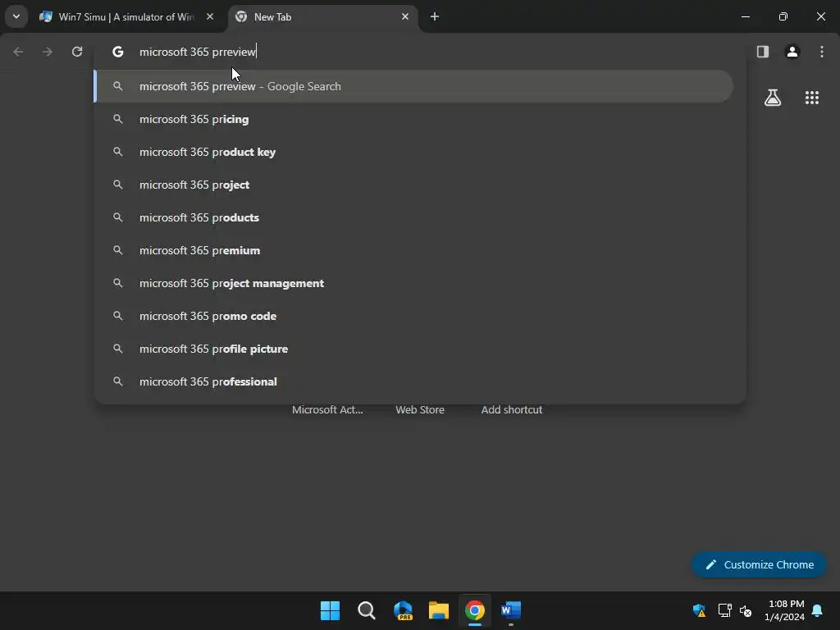Viewport: 840px width, 630px height.
Task: Select suggestion 'microsoft 365 project'
Action: click(x=413, y=185)
